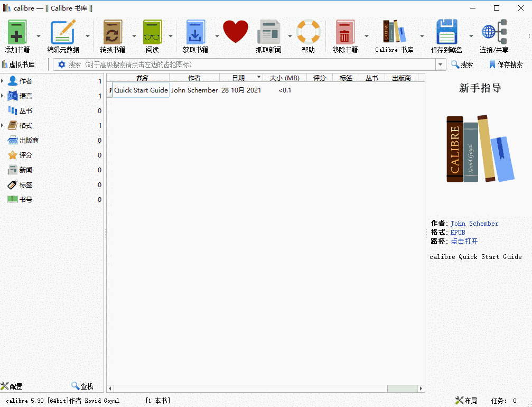Expand the Formats (格式) category arrow

(3, 126)
